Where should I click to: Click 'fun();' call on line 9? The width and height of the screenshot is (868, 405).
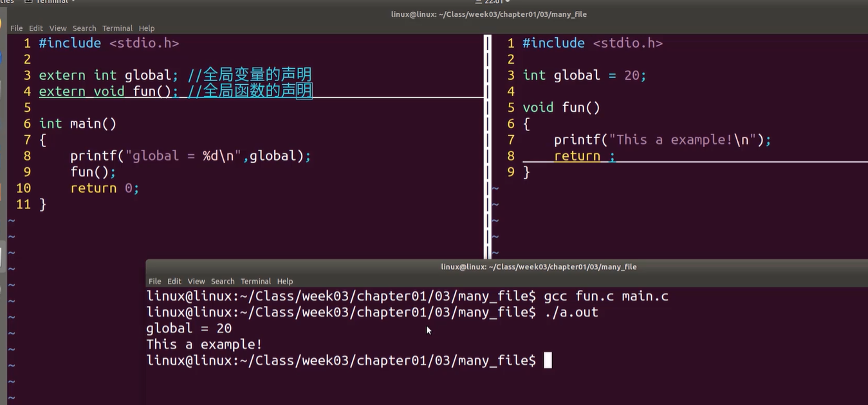93,172
